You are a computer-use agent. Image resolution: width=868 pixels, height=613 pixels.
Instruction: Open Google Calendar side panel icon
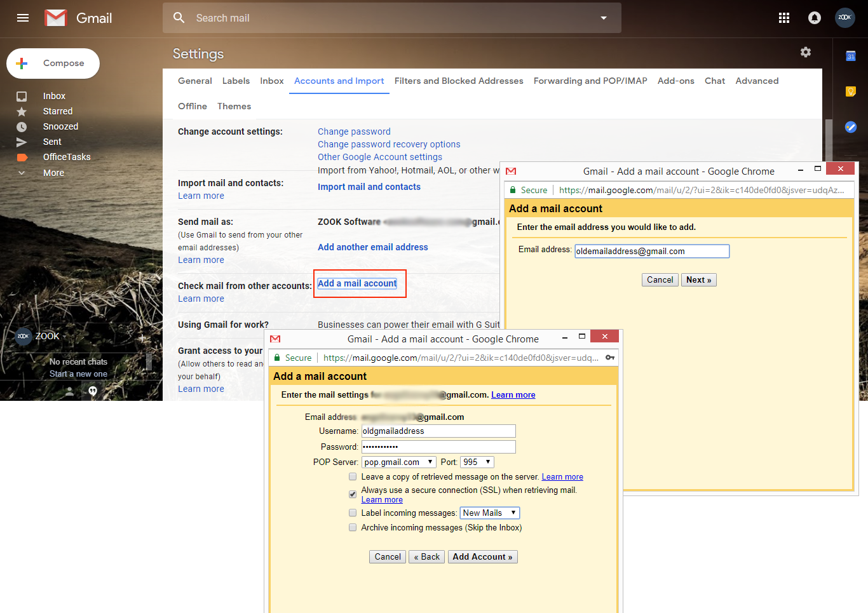[851, 56]
